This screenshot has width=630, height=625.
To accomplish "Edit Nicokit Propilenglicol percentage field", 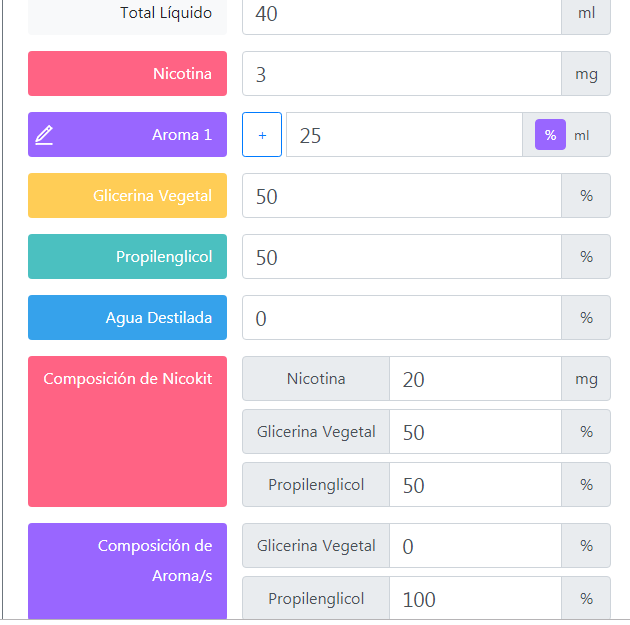I will [x=474, y=485].
